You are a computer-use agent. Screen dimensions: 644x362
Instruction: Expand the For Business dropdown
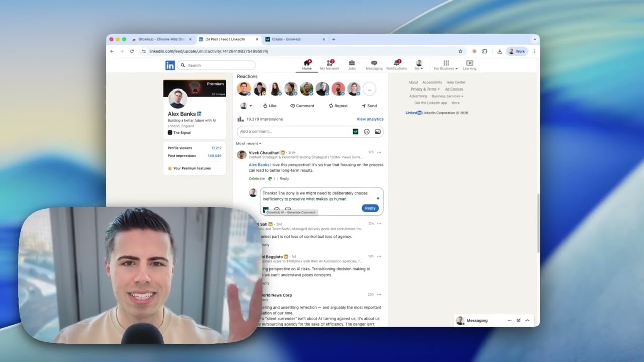point(446,65)
